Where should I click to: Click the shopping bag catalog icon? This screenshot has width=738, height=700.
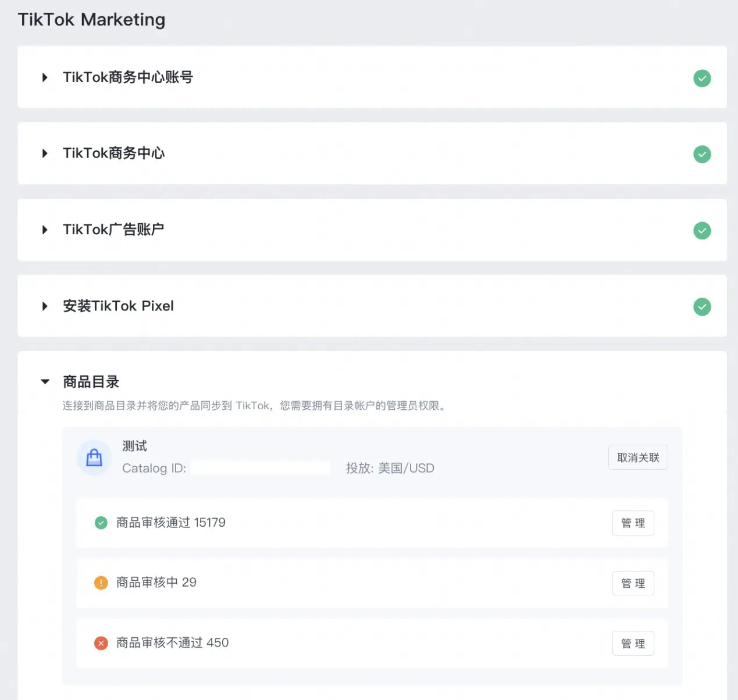click(x=94, y=458)
